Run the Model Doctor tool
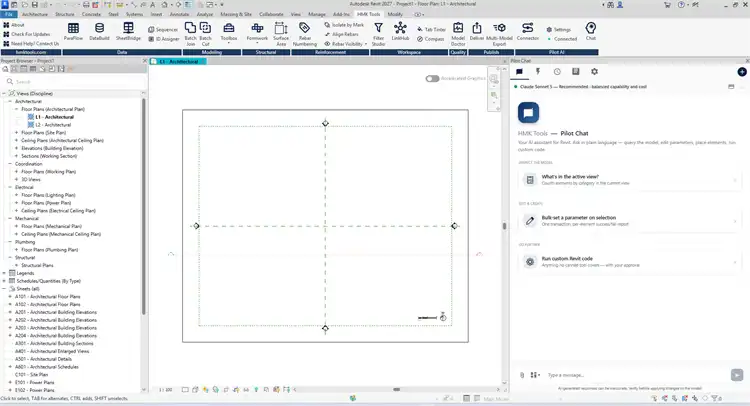 tap(458, 33)
